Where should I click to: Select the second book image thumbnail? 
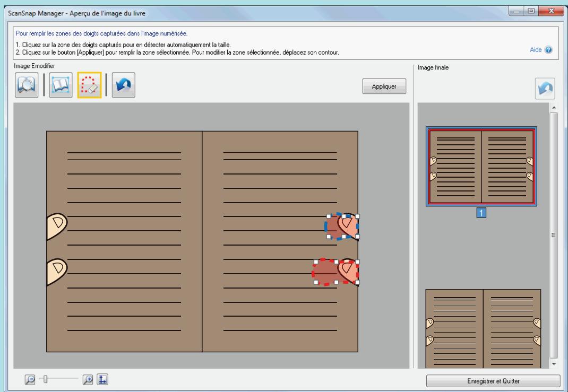pos(483,329)
